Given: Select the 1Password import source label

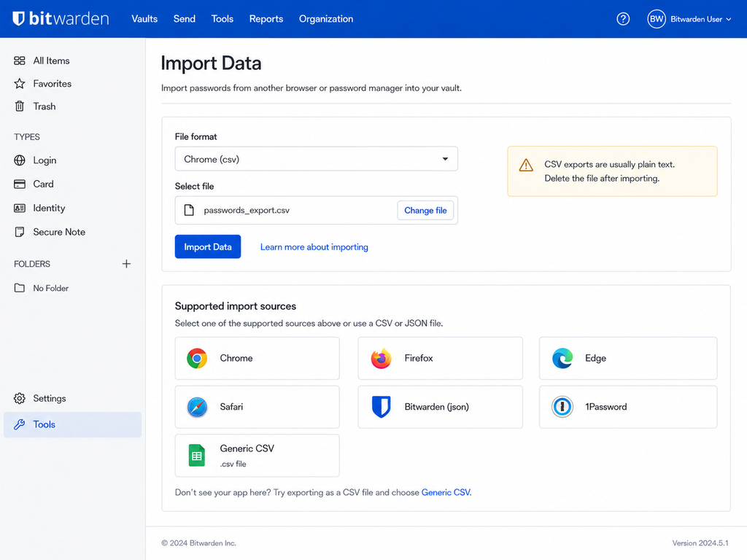Looking at the screenshot, I should point(606,407).
